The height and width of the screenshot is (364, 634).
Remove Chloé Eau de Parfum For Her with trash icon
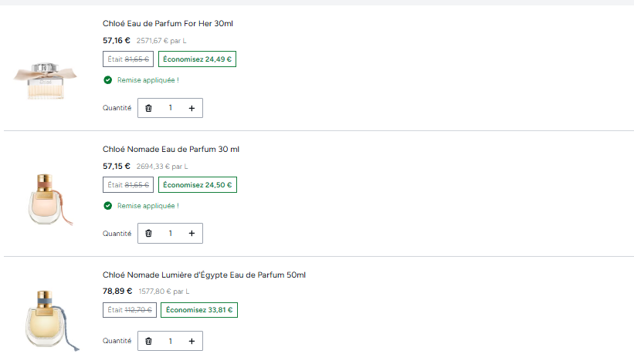click(x=148, y=108)
